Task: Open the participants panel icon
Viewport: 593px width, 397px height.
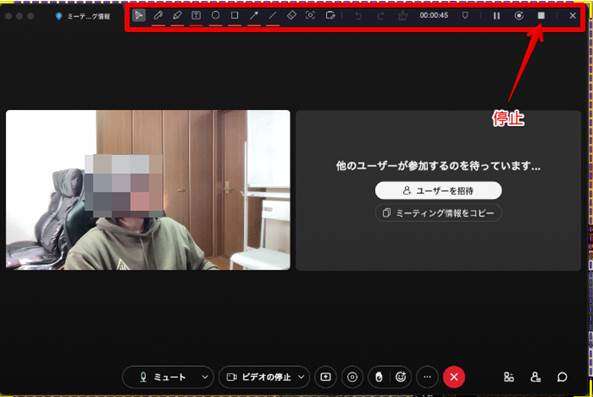Action: tap(536, 377)
